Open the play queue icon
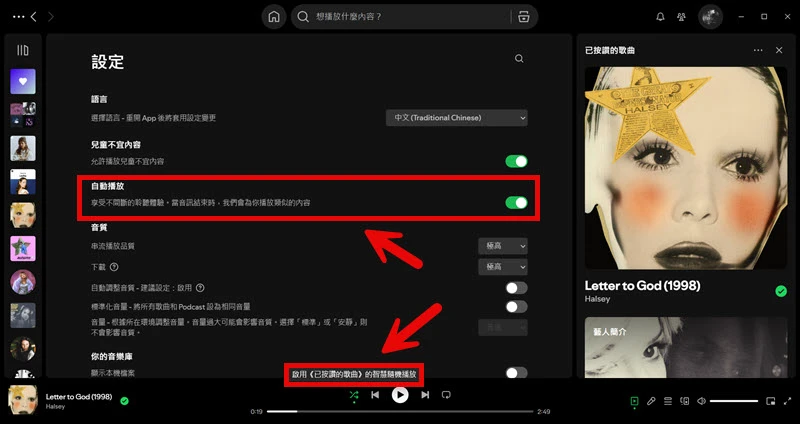The image size is (800, 424). [x=668, y=402]
